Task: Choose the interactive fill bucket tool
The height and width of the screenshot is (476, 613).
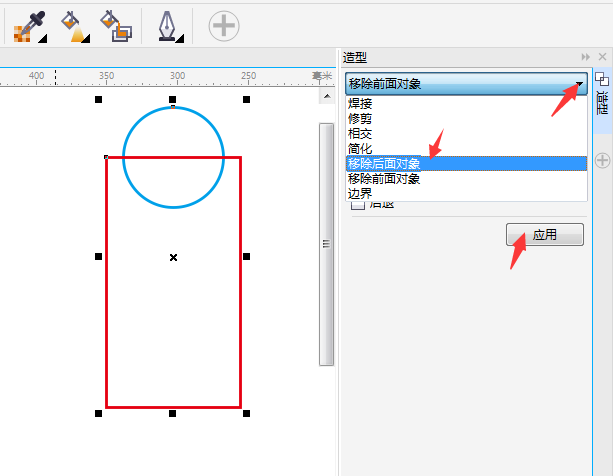Action: pyautogui.click(x=73, y=24)
